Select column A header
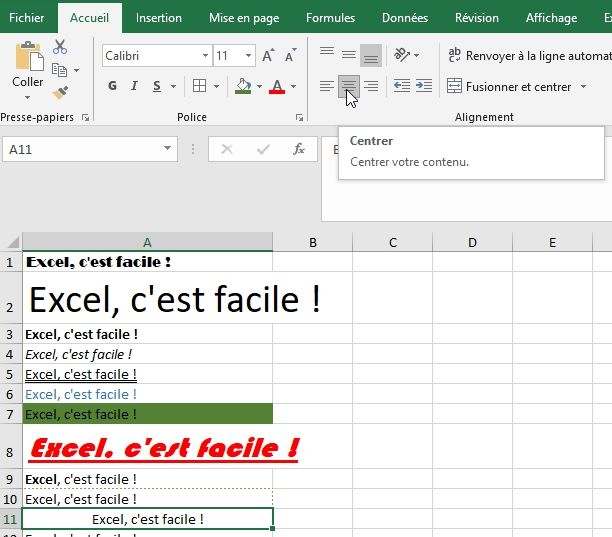The width and height of the screenshot is (612, 537). coord(148,242)
